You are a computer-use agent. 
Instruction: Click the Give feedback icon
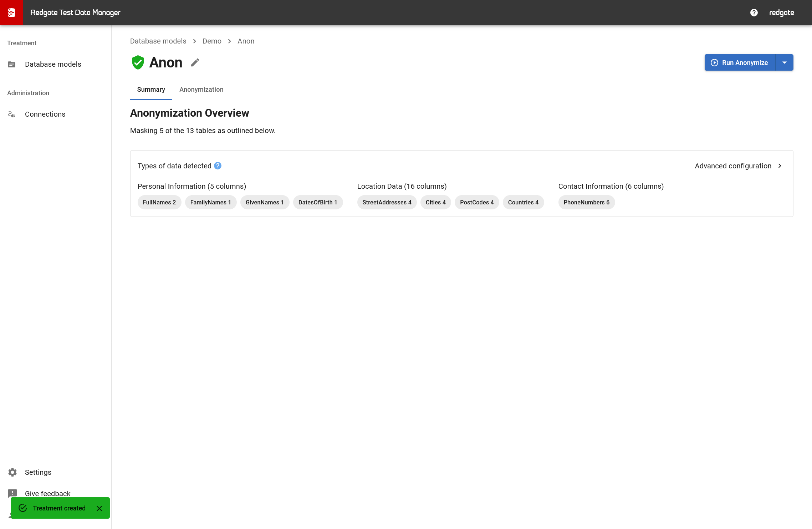coord(12,493)
